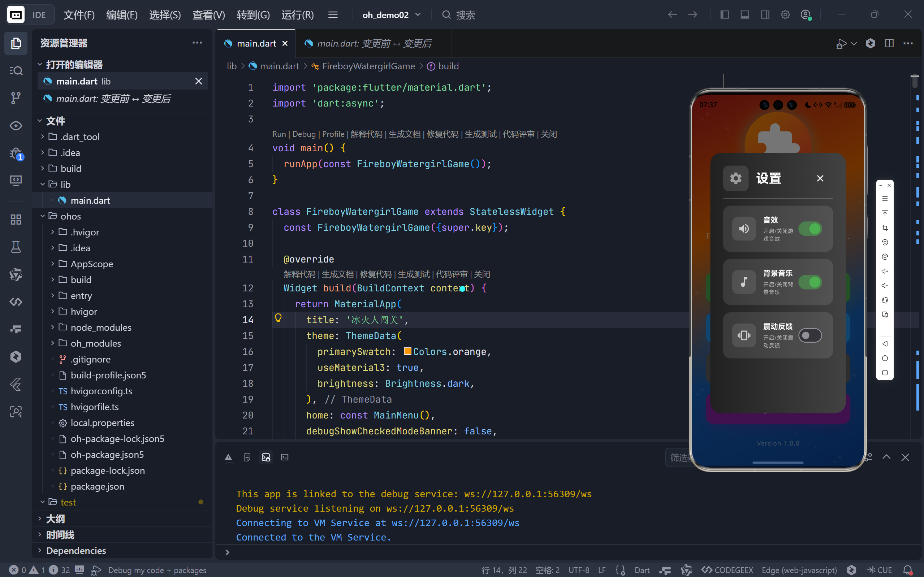924x577 pixels.
Task: Disable the 背景音乐 background music switch
Action: [810, 282]
